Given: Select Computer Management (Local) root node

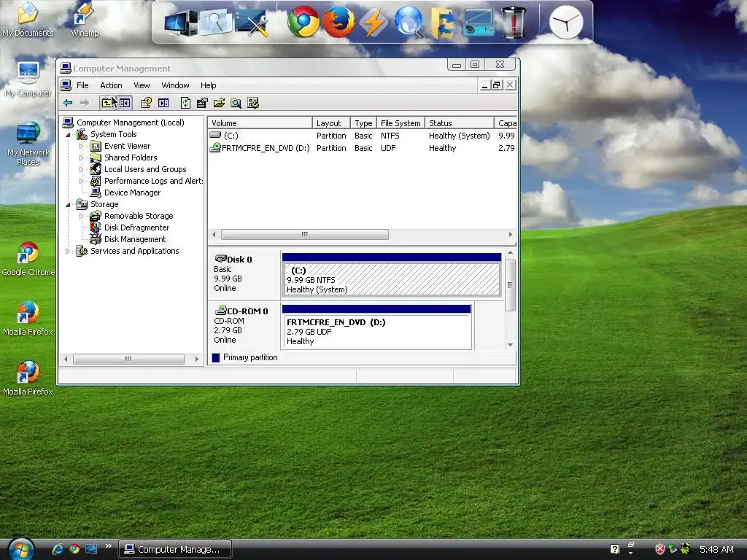Looking at the screenshot, I should [130, 122].
